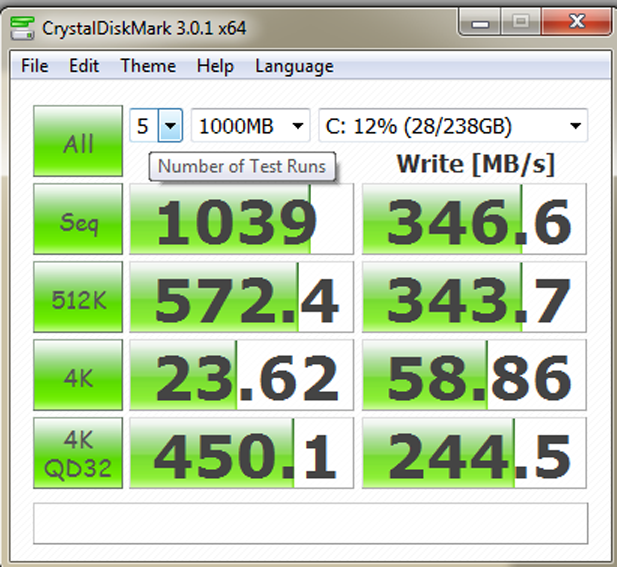Expand the number of test runs dropdown
The height and width of the screenshot is (567, 617).
170,126
